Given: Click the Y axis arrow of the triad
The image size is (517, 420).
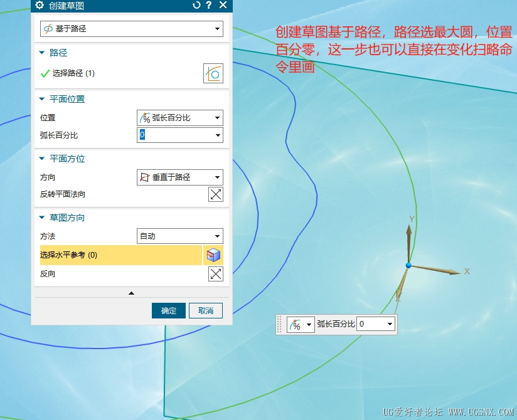Looking at the screenshot, I should click(409, 231).
